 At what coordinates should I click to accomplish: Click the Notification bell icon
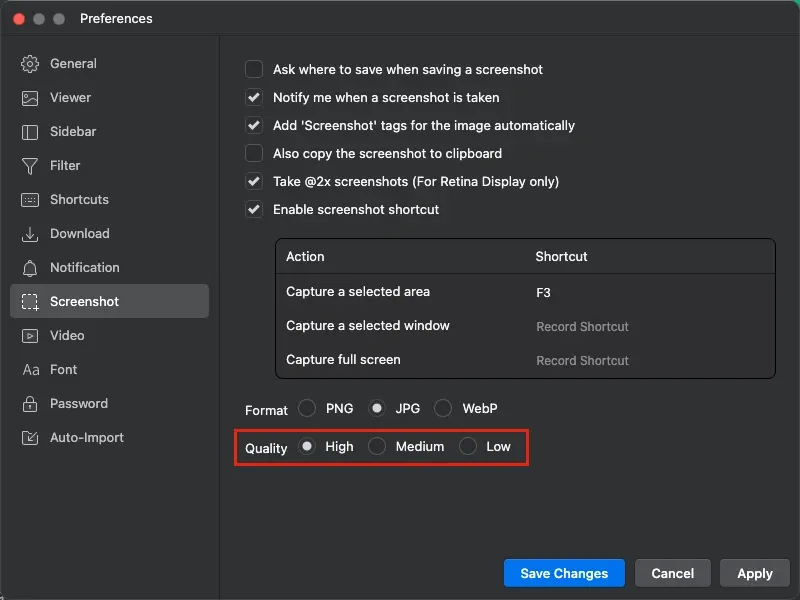(x=30, y=268)
